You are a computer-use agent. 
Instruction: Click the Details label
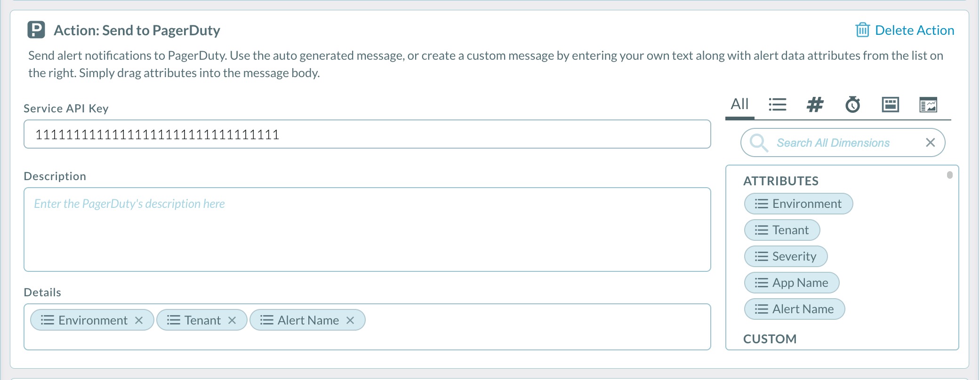point(42,293)
